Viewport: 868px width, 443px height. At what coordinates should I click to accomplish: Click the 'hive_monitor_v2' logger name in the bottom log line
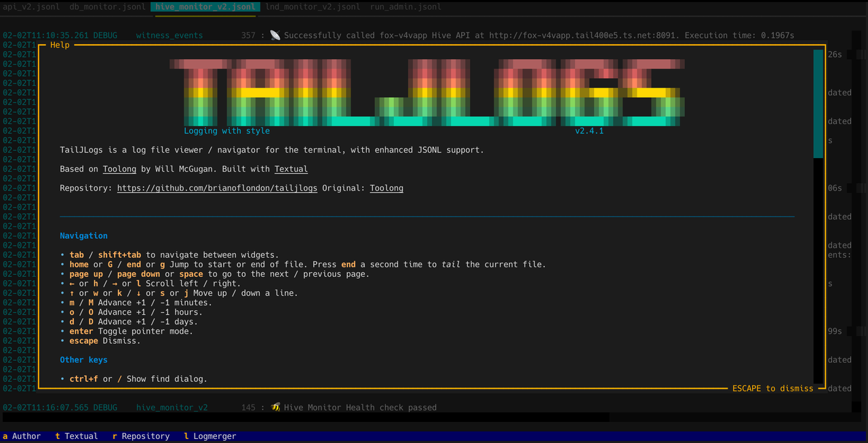pos(172,408)
